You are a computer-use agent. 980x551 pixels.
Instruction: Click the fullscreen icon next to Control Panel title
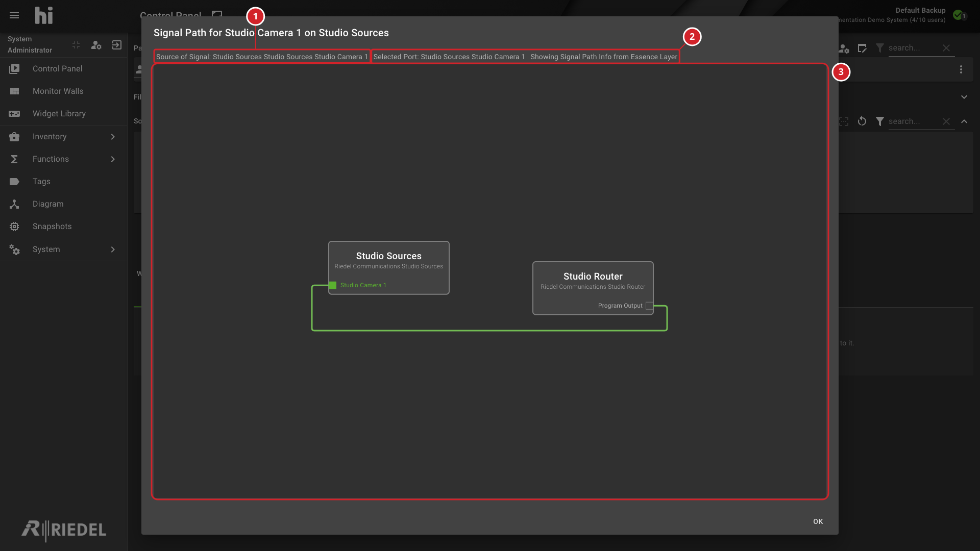(x=217, y=14)
